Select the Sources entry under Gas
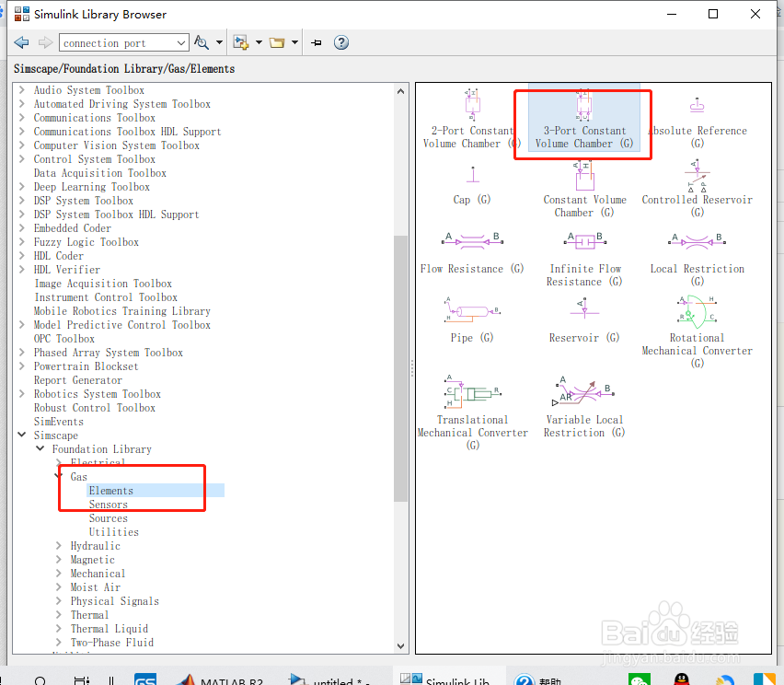Screen dimensions: 784x685 click(109, 518)
